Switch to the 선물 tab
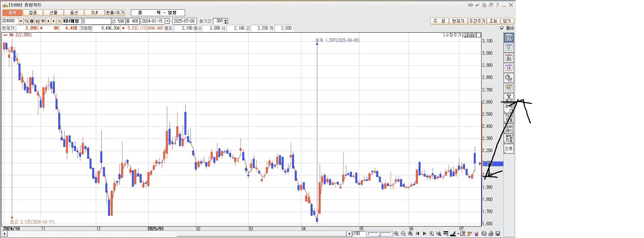The image size is (644, 238). tap(53, 13)
